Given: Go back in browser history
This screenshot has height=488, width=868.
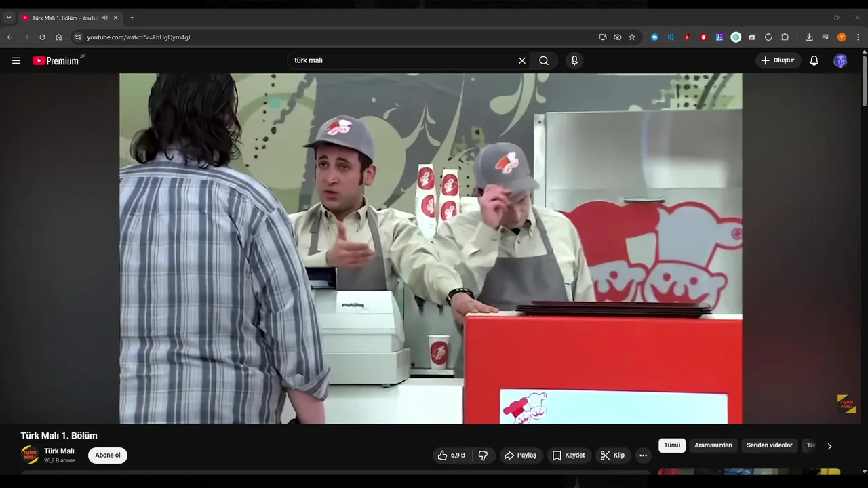Looking at the screenshot, I should 9,37.
